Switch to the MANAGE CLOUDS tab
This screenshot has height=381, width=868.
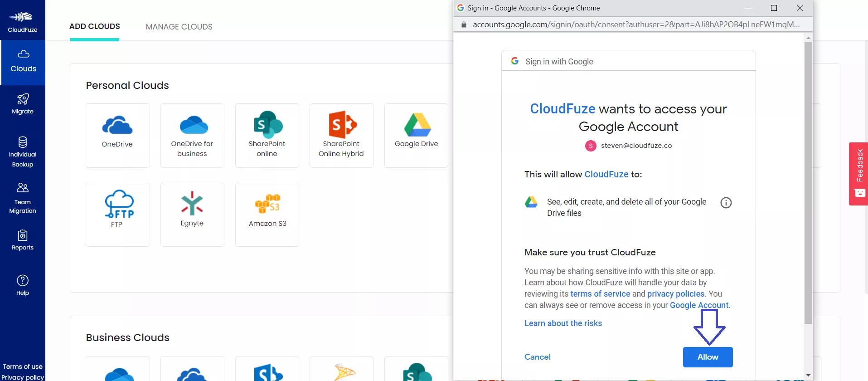(x=179, y=27)
